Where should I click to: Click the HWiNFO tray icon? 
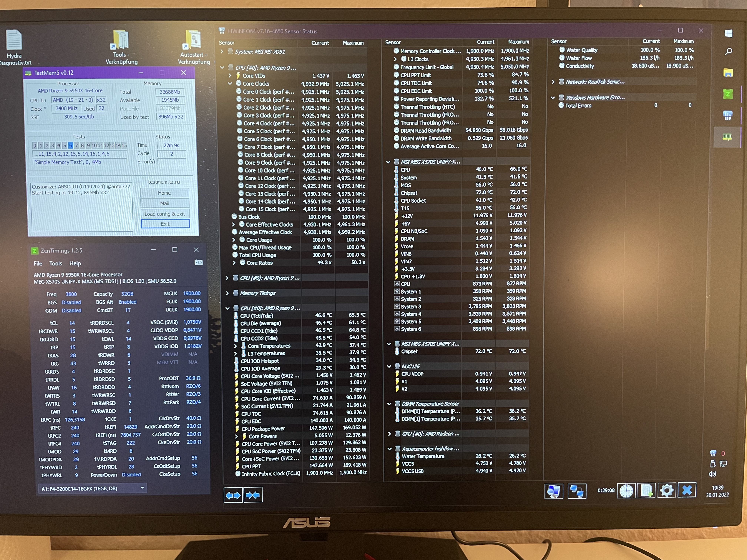click(x=713, y=453)
